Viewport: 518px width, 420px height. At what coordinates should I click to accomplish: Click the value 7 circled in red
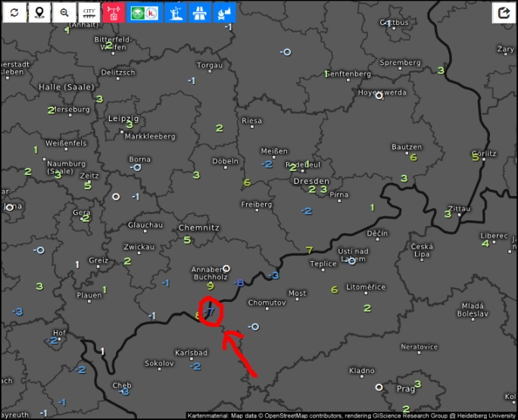click(211, 311)
